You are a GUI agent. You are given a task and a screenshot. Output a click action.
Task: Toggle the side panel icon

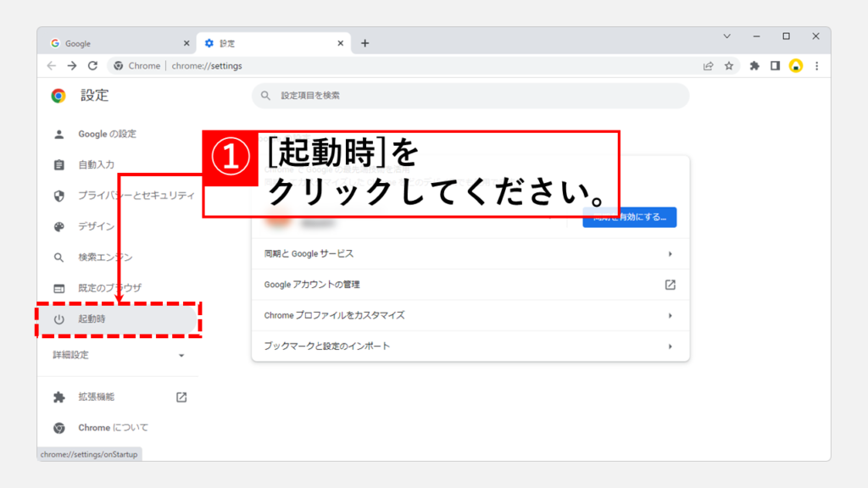click(775, 65)
